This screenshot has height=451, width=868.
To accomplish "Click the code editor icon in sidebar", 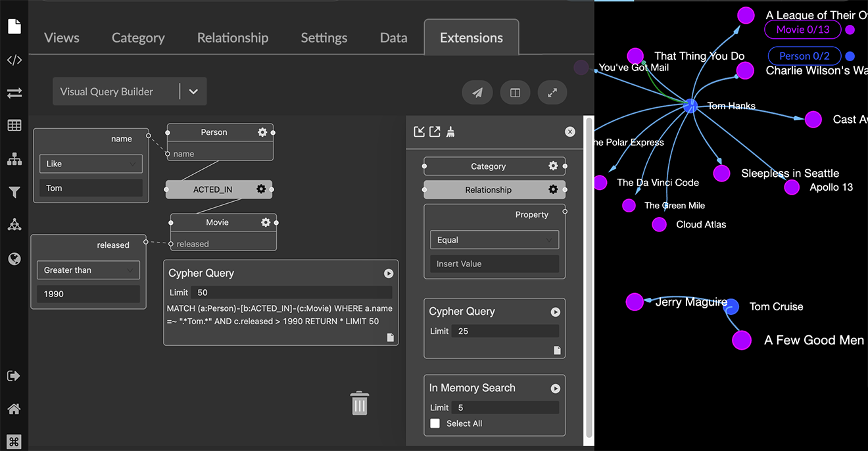I will 14,60.
